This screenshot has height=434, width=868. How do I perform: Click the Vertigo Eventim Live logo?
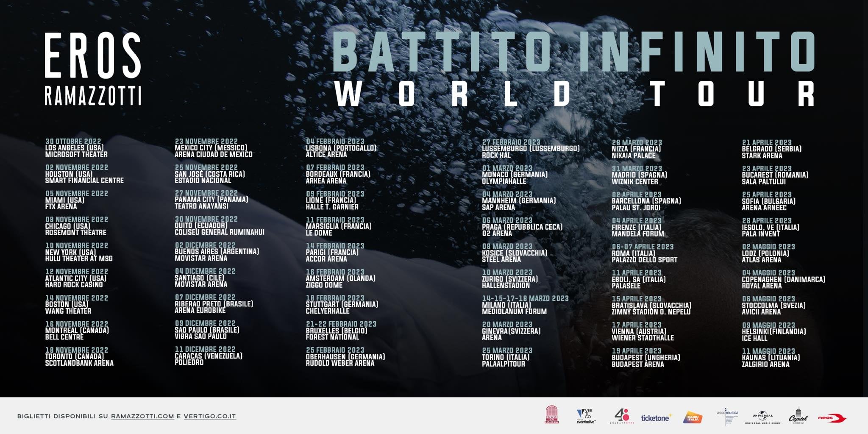coord(586,416)
